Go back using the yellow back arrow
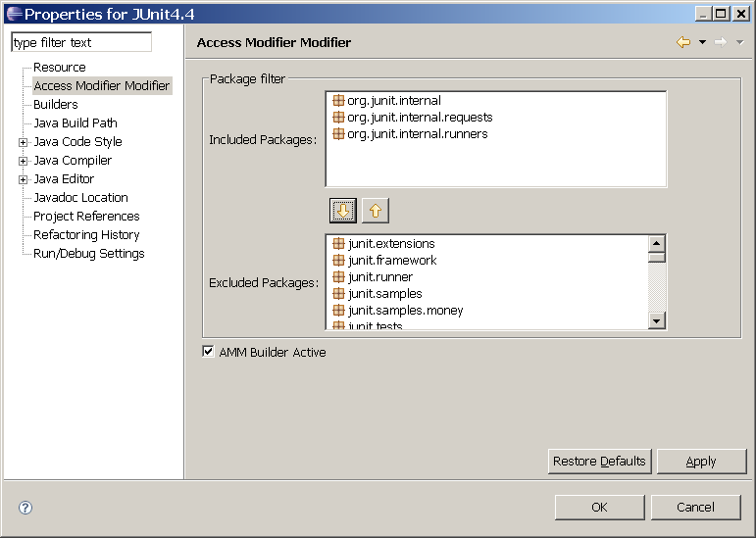 pyautogui.click(x=683, y=42)
